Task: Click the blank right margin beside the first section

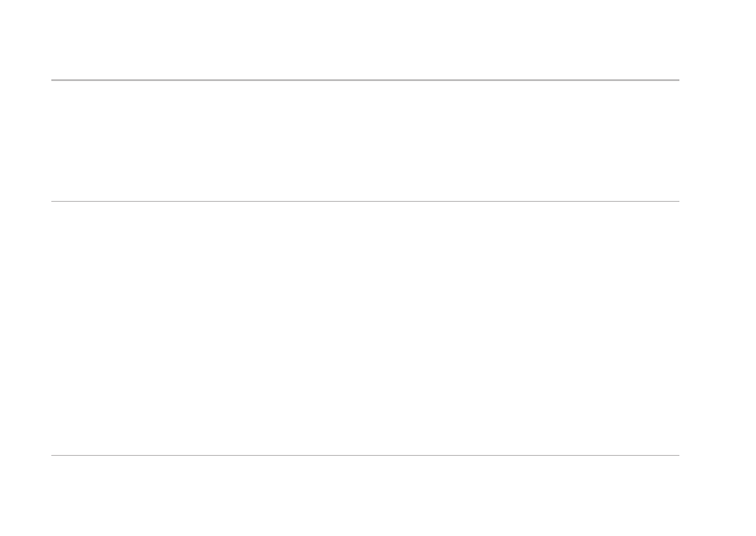Action: coord(717,141)
